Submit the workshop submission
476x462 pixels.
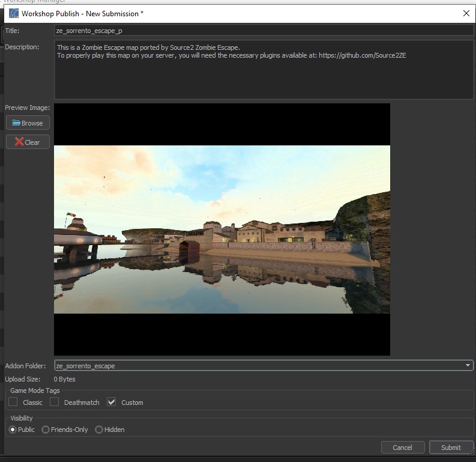451,448
